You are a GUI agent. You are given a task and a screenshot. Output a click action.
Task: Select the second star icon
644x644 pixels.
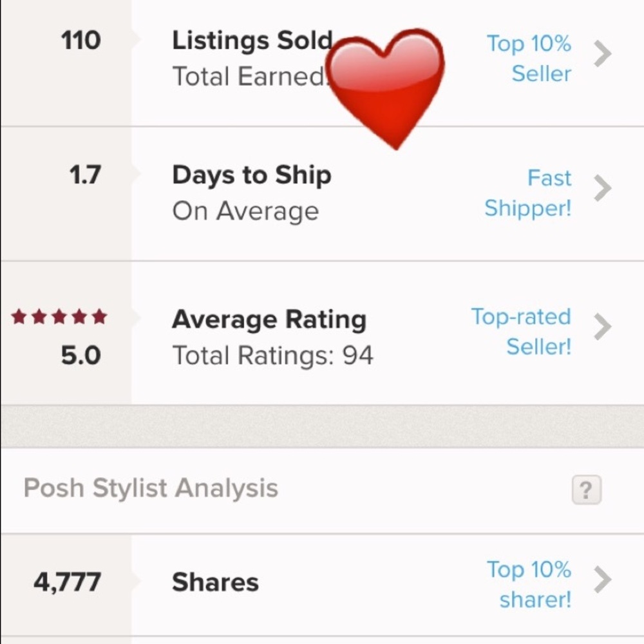coord(39,316)
